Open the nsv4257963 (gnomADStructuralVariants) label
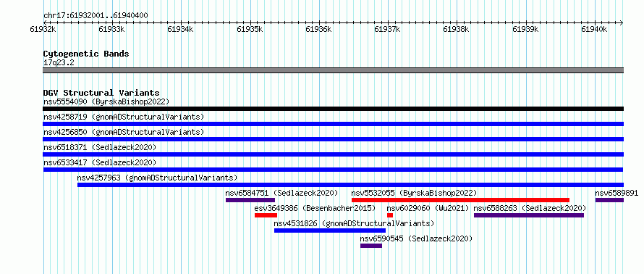644x274 pixels. [x=157, y=178]
